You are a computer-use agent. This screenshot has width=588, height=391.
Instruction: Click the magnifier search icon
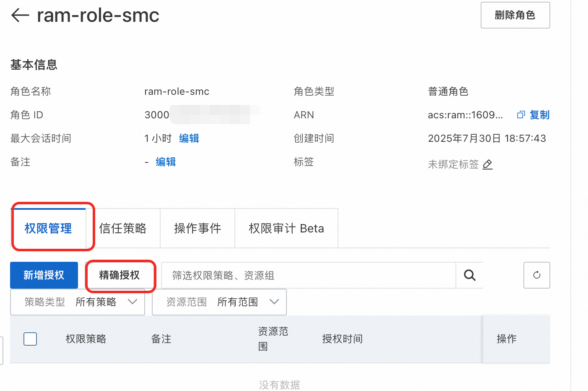tap(470, 275)
